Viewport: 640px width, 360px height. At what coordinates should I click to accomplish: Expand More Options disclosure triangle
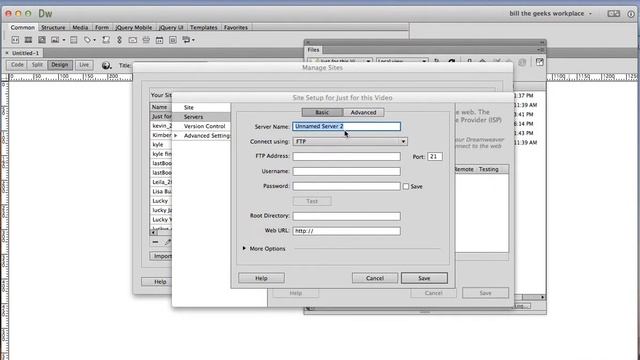[x=244, y=248]
